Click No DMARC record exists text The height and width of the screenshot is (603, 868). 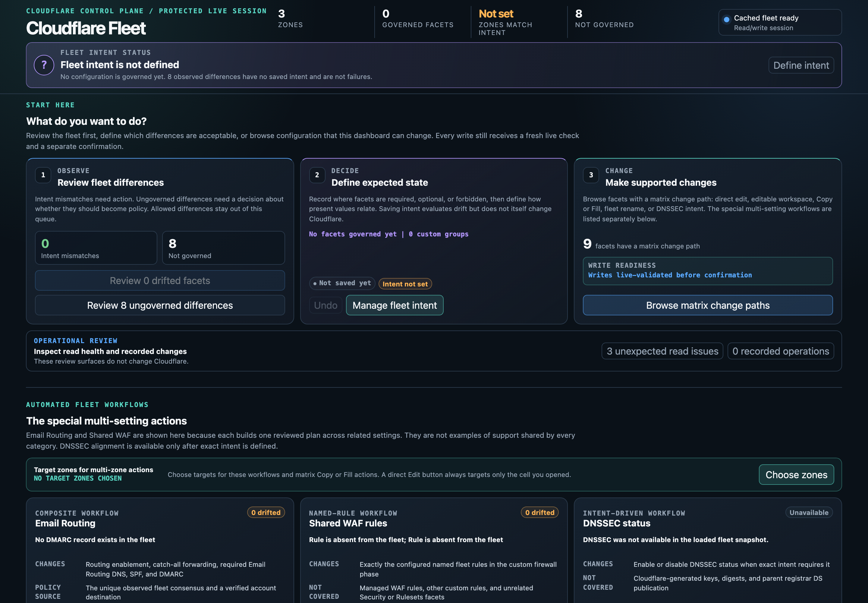[x=95, y=539]
